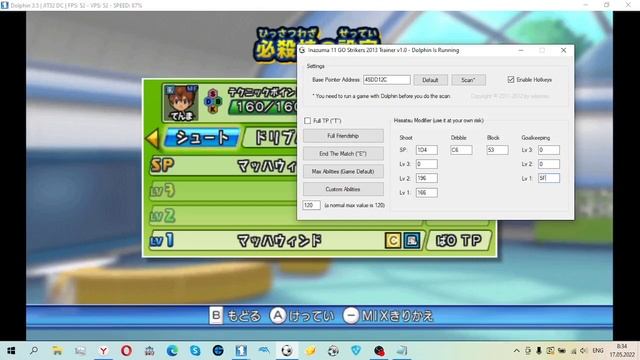Click the Goalkeeping Lv 1 field
Image resolution: width=640 pixels, height=360 pixels.
pyautogui.click(x=549, y=178)
